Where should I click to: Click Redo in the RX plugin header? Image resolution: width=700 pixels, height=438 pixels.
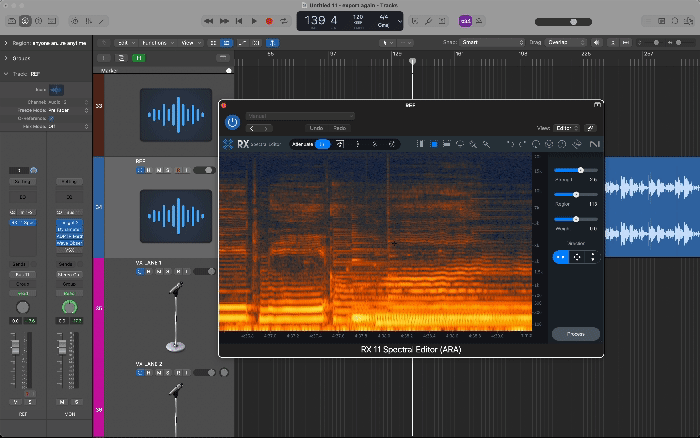pos(340,128)
